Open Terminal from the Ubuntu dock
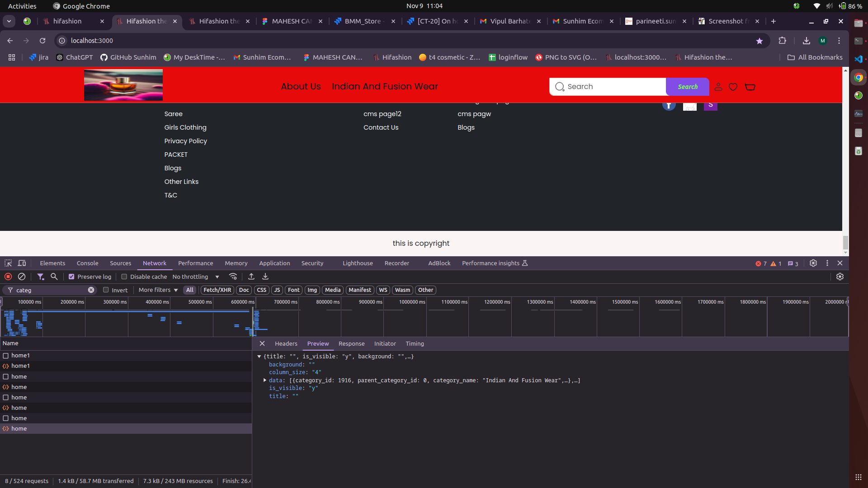The image size is (868, 488). pyautogui.click(x=859, y=41)
